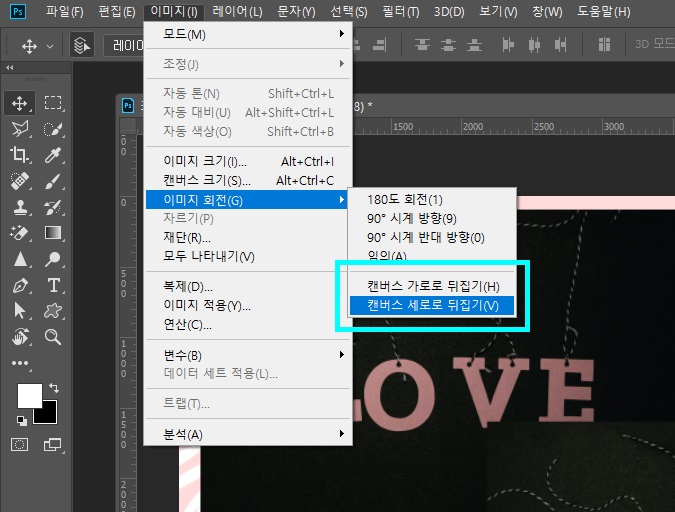The image size is (675, 512).
Task: Open the 파일(F) menu
Action: (x=65, y=12)
